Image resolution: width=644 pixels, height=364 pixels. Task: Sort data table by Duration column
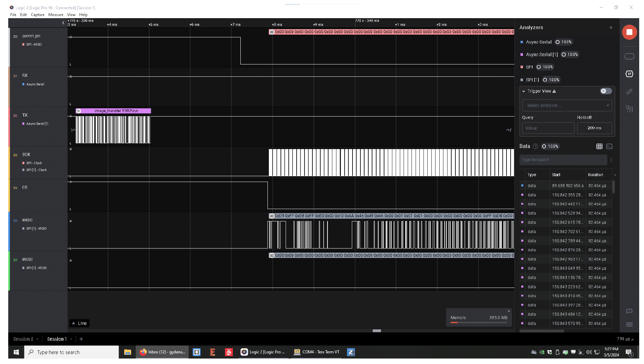point(596,175)
